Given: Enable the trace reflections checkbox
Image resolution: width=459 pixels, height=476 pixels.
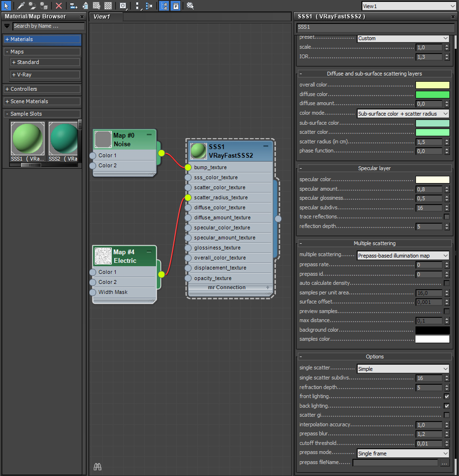Looking at the screenshot, I should click(447, 217).
